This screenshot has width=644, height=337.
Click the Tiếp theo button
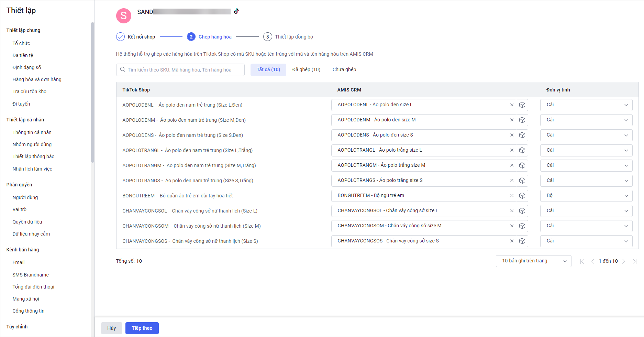click(x=142, y=328)
